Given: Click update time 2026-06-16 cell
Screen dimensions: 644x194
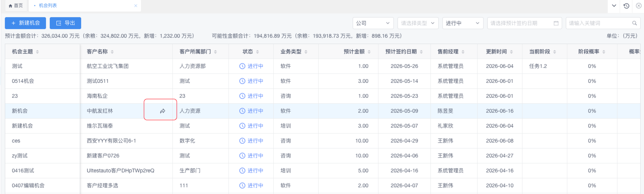Looking at the screenshot, I should pos(500,111).
